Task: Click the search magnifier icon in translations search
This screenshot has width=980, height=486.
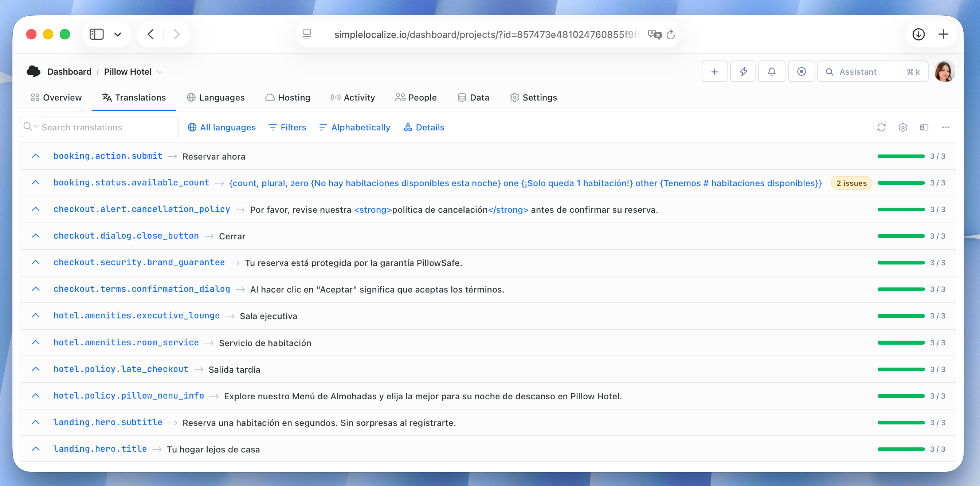Action: [27, 127]
